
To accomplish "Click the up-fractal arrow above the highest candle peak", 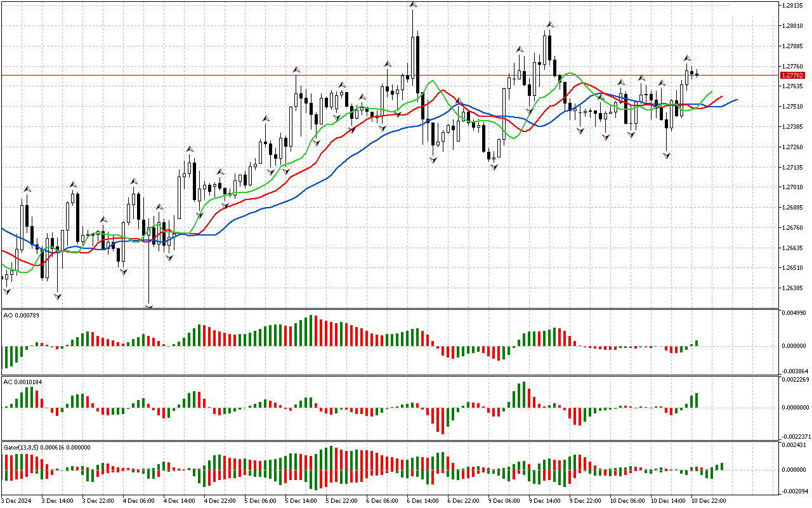I will 413,4.
